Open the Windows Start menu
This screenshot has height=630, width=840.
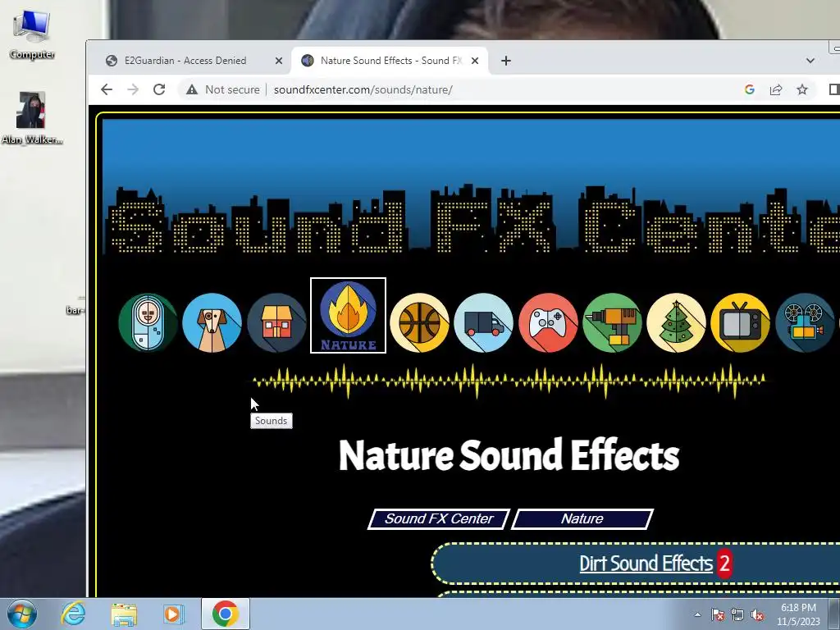[22, 614]
